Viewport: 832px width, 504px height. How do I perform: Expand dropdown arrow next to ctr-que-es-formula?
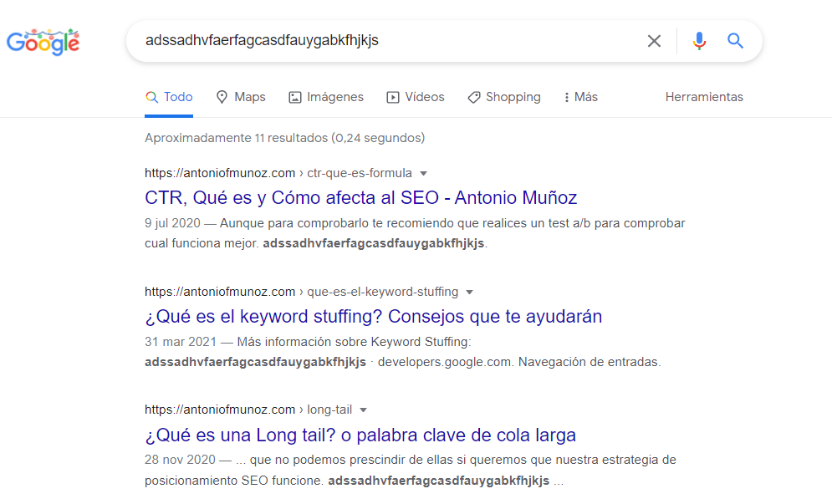coord(423,174)
